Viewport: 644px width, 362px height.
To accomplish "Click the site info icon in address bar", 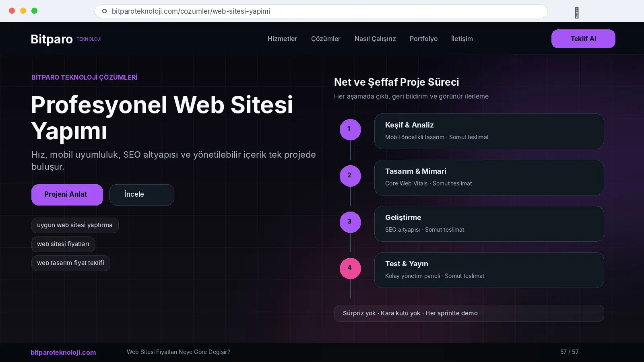I will coord(104,11).
